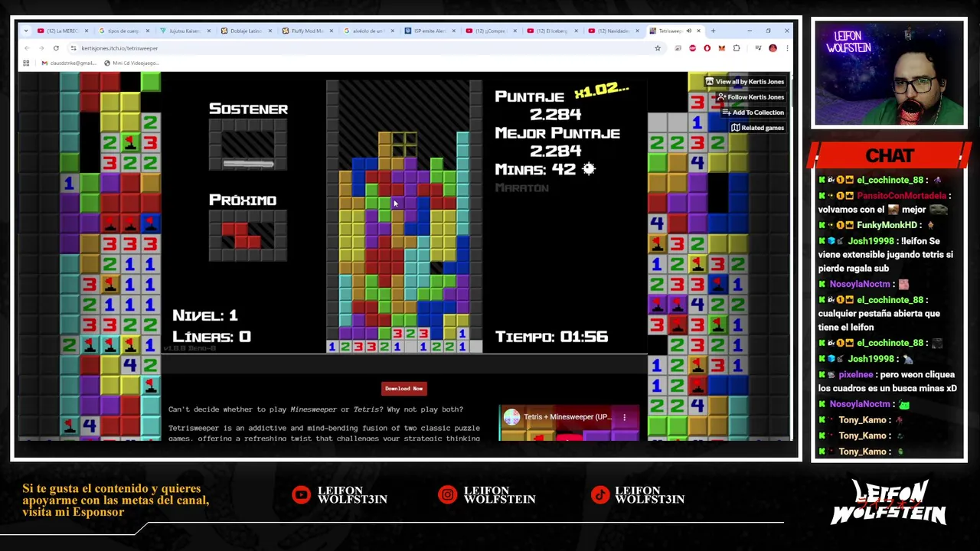Click the Puntaje score 2.284
The image size is (980, 551).
point(555,114)
